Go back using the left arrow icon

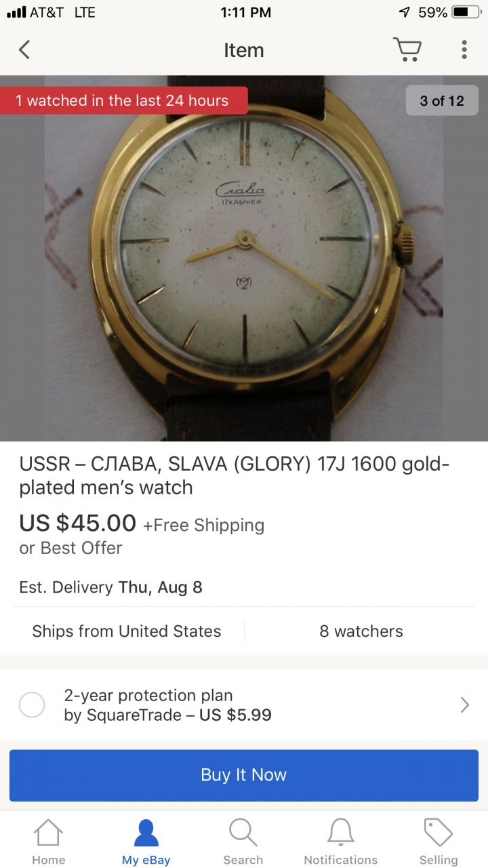tap(24, 50)
